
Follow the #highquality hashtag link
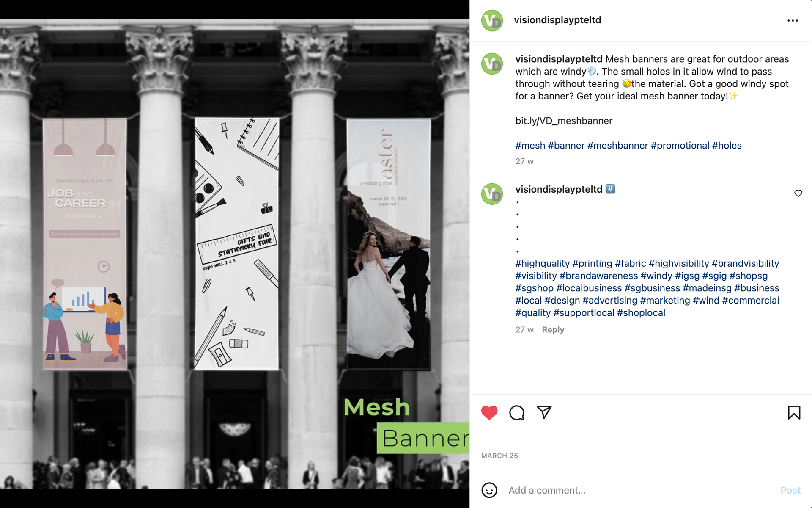point(542,263)
